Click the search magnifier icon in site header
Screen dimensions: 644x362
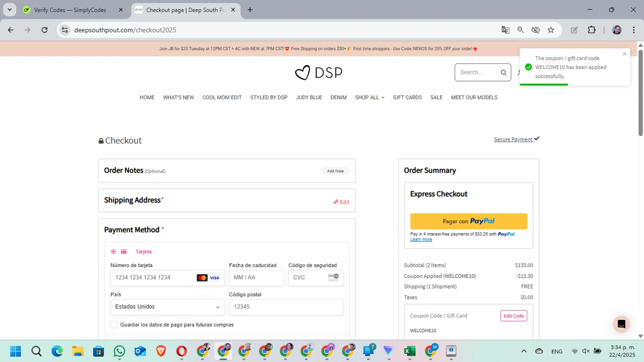click(503, 73)
